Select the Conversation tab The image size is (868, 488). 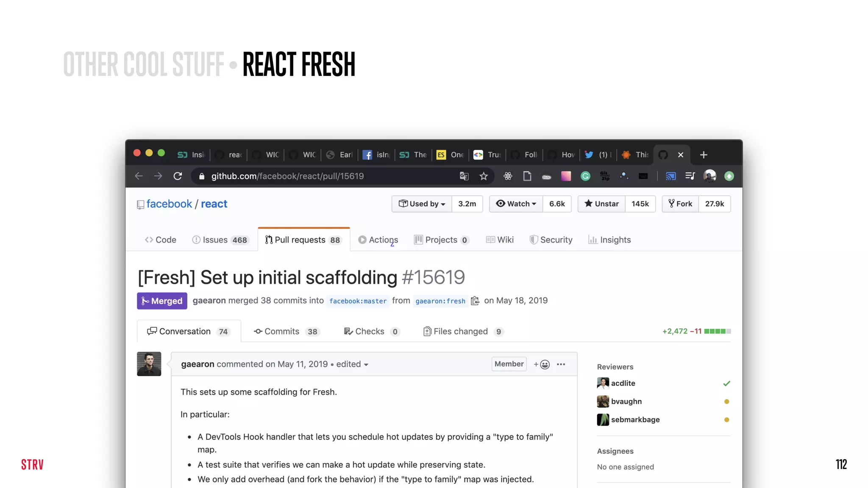coord(189,331)
